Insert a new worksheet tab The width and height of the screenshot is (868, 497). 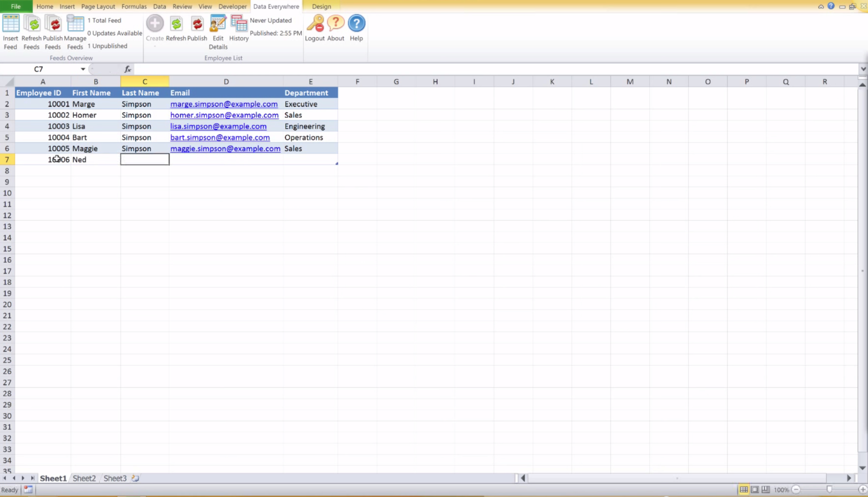[135, 478]
